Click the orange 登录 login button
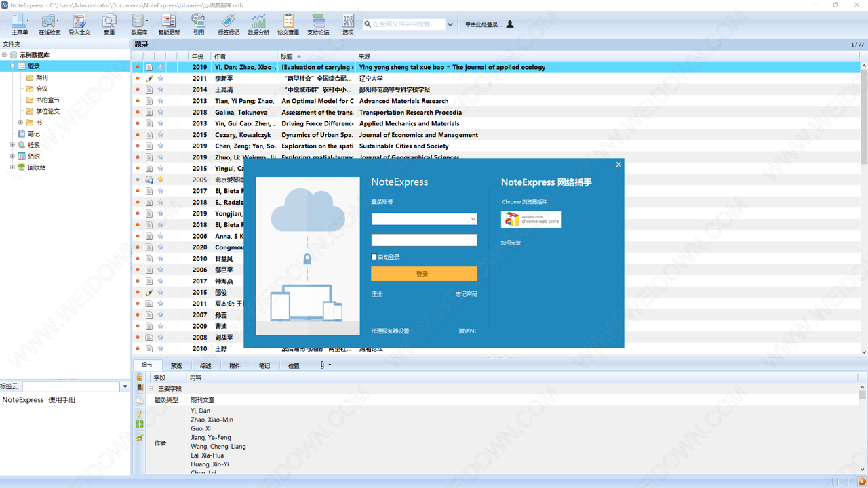The width and height of the screenshot is (868, 488). 424,274
